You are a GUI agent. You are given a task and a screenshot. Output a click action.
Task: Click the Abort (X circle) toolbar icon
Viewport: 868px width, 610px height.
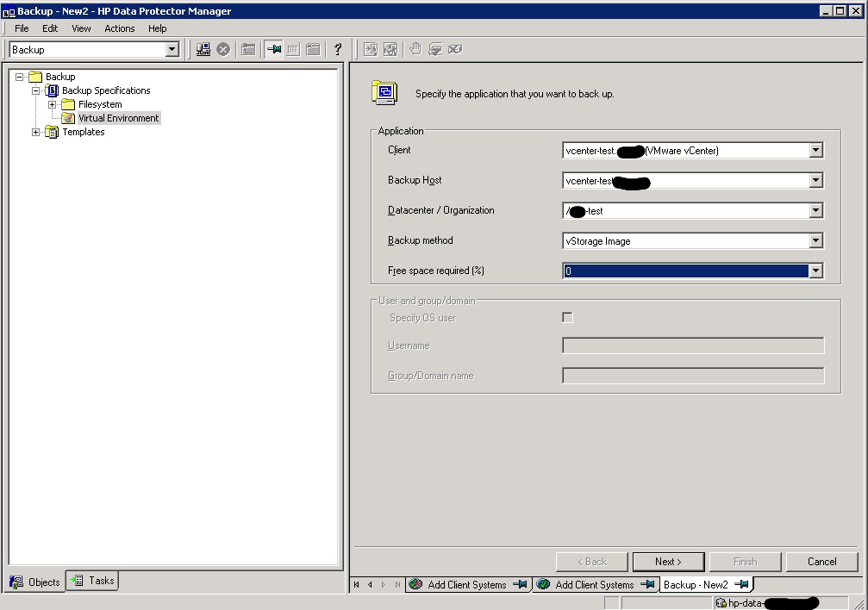tap(223, 50)
